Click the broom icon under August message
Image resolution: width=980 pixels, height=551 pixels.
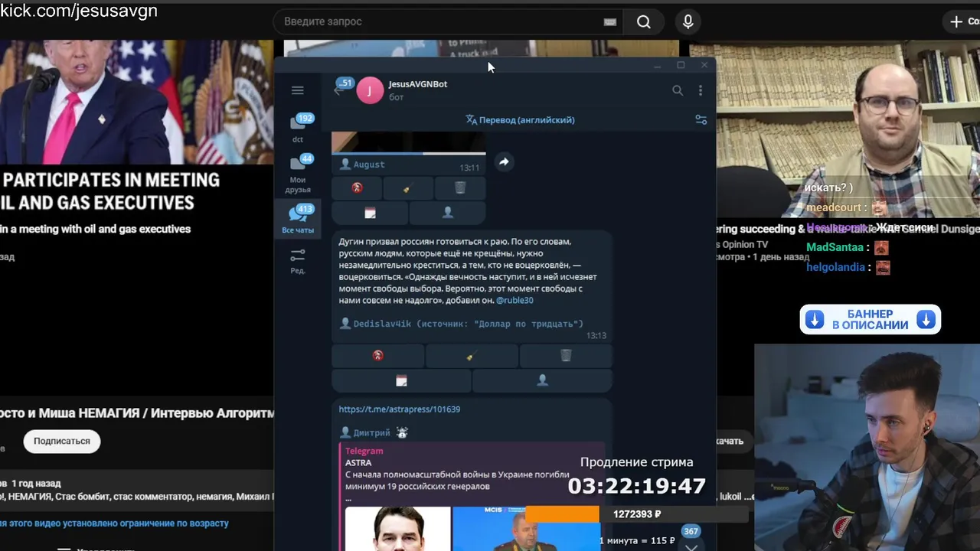(408, 187)
